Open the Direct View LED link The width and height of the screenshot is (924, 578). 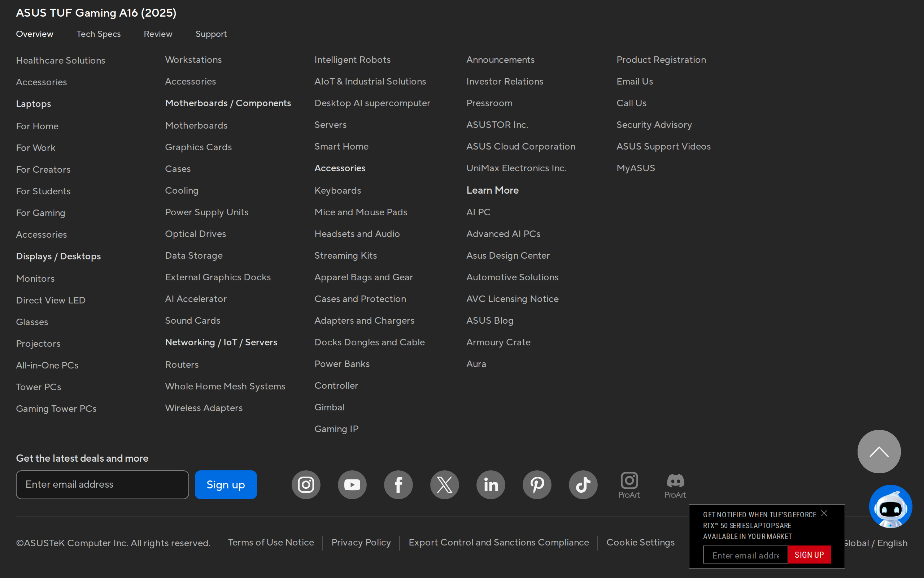tap(51, 301)
